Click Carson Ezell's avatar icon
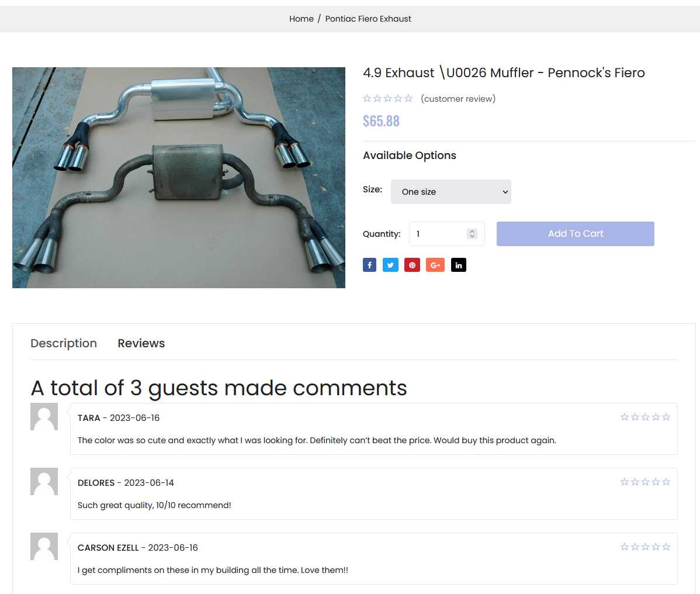This screenshot has height=594, width=700. coord(44,547)
